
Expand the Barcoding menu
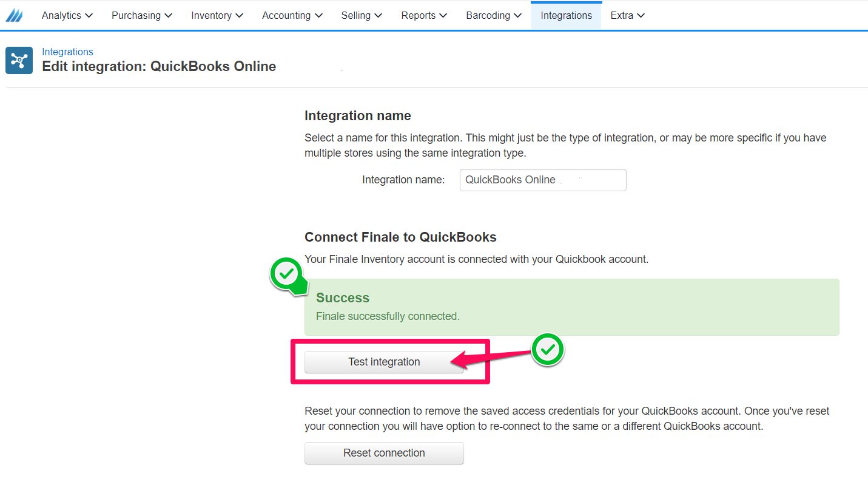coord(494,15)
